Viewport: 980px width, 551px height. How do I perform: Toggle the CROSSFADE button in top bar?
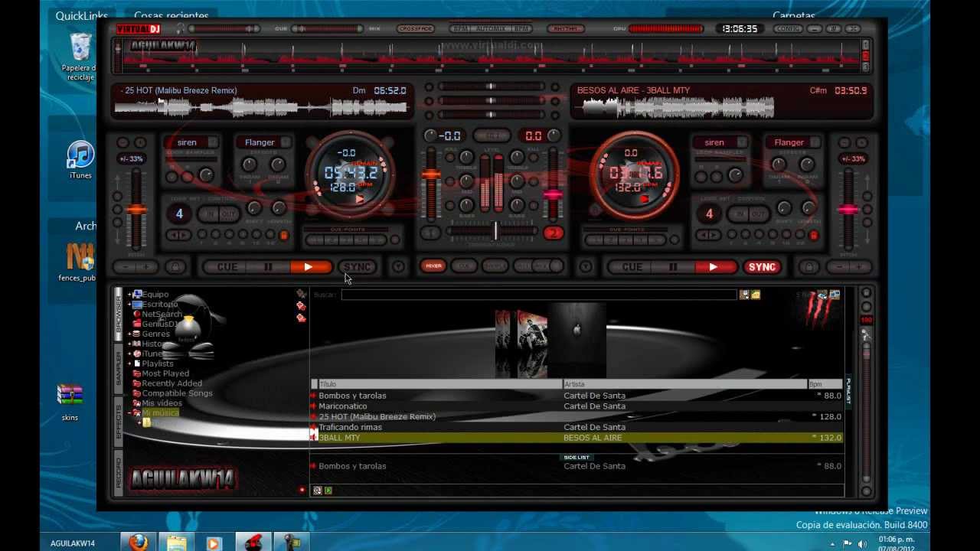[416, 29]
